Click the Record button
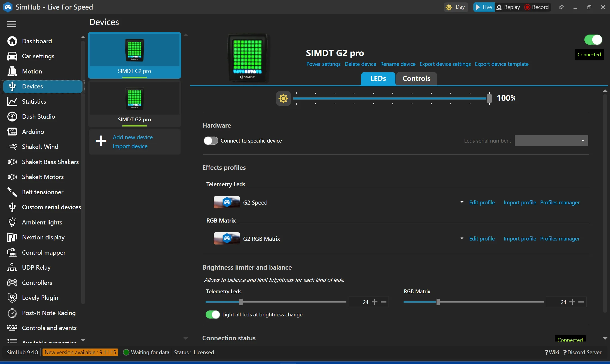The height and width of the screenshot is (364, 610). pos(537,7)
